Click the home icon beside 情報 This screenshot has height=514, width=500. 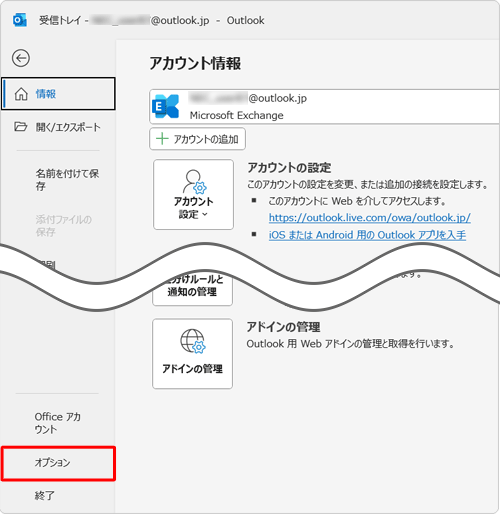(x=21, y=94)
